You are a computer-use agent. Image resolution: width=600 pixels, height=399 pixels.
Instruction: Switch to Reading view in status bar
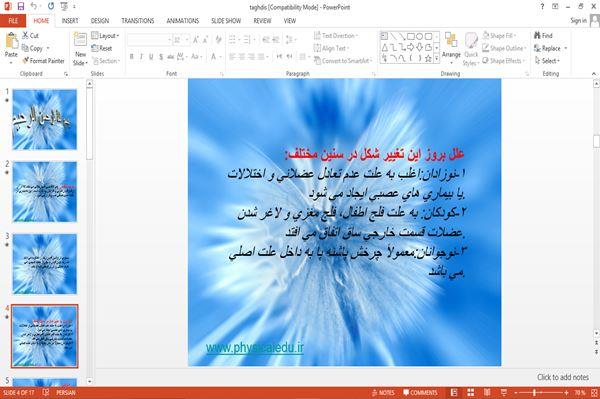[x=487, y=392]
